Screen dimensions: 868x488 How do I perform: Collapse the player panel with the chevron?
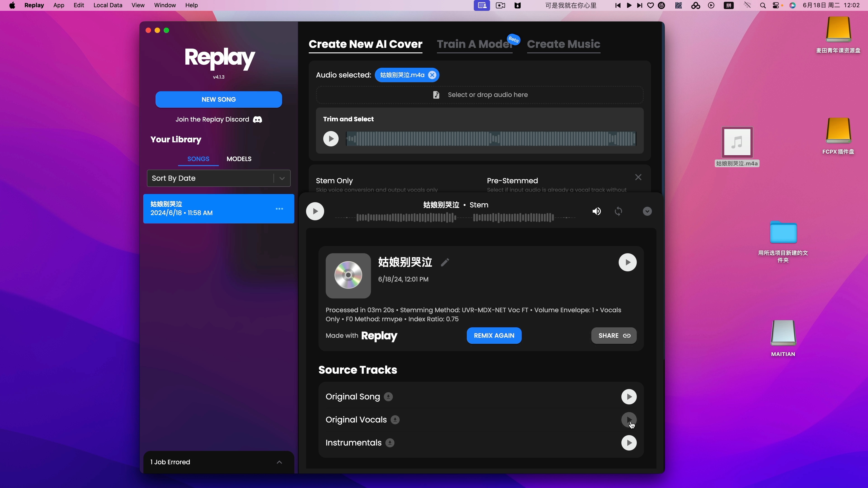647,211
